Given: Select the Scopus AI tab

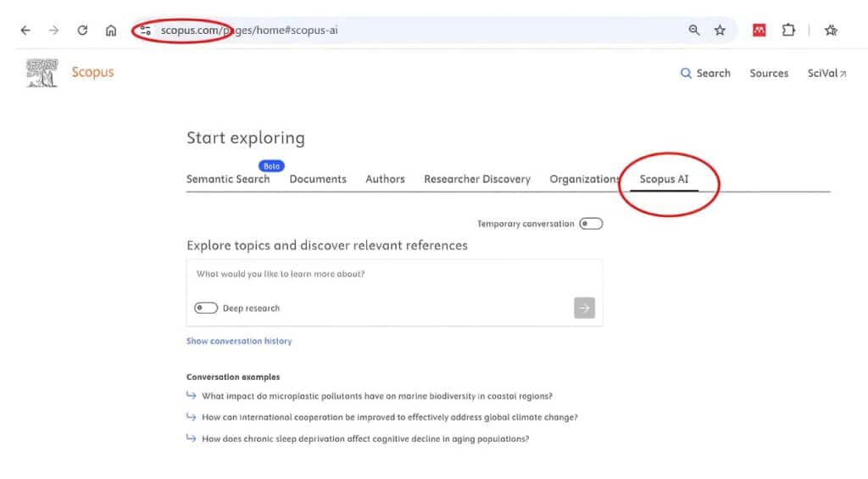Looking at the screenshot, I should tap(664, 179).
